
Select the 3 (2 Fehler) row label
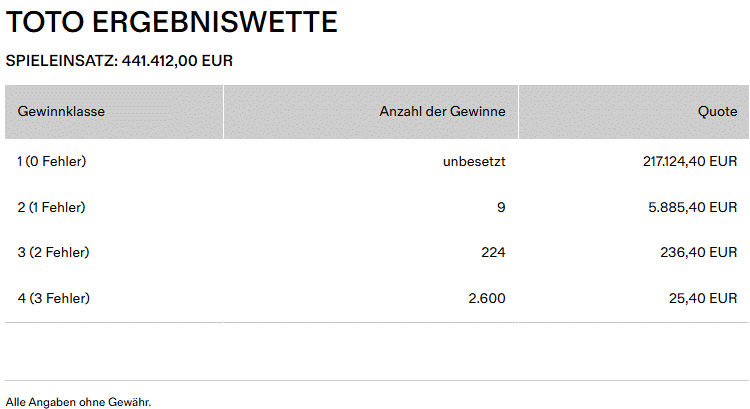(53, 253)
